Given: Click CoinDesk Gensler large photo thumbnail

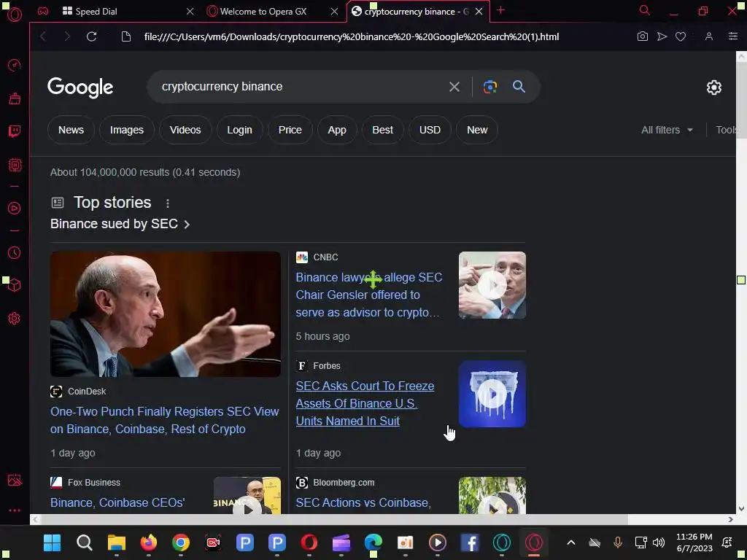Looking at the screenshot, I should click(166, 314).
